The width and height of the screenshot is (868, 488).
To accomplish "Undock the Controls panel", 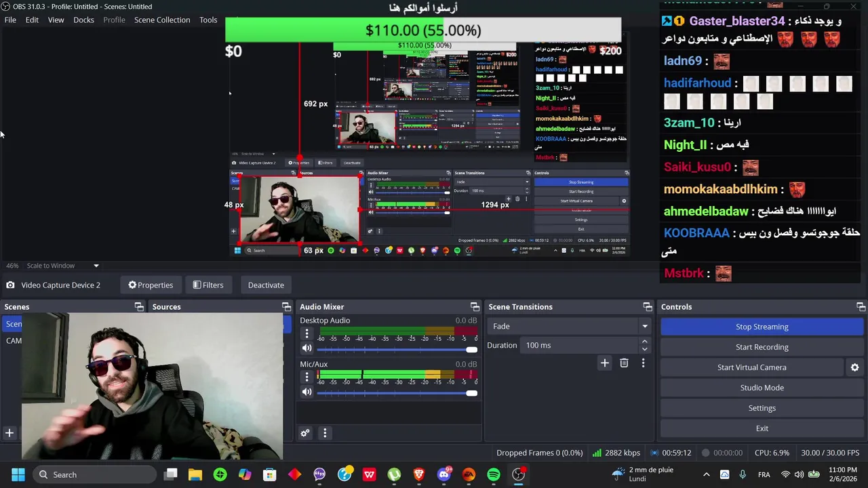I will pos(861,307).
